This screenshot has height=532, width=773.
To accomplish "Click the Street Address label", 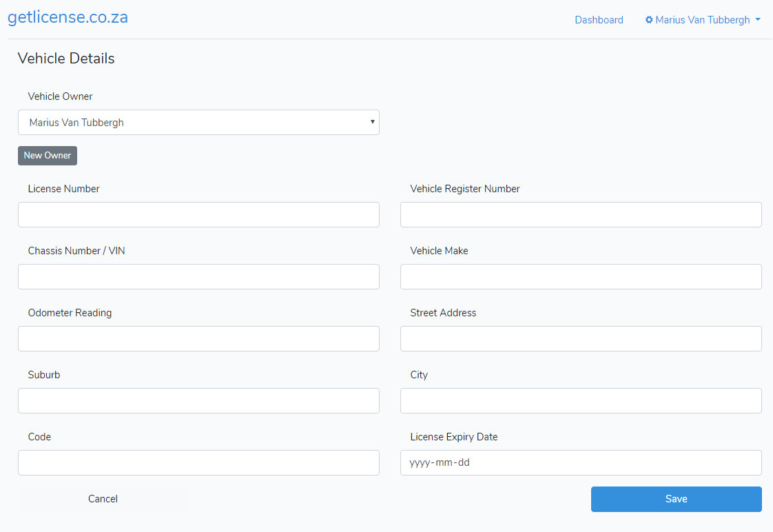I will pos(443,313).
